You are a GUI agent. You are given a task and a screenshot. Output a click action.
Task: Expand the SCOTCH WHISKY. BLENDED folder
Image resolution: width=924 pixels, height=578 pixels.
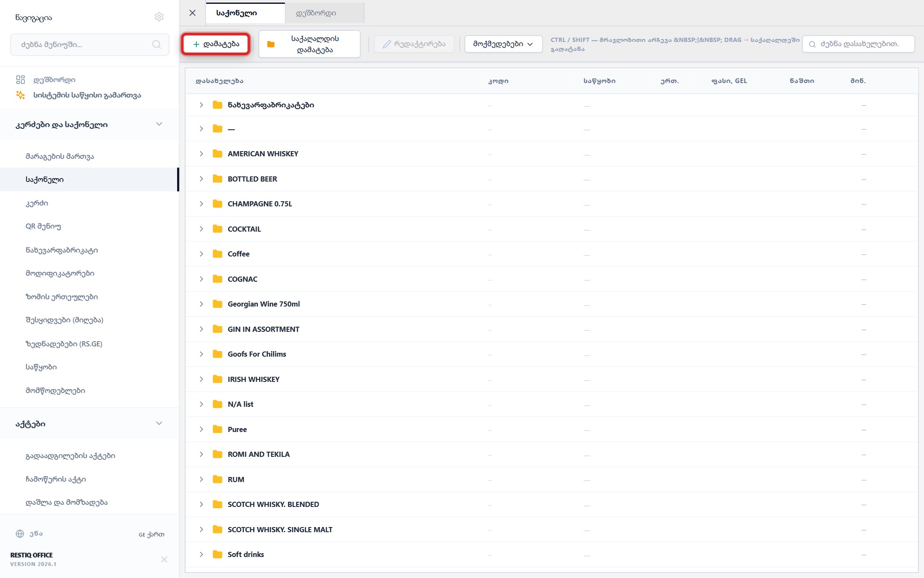click(201, 504)
